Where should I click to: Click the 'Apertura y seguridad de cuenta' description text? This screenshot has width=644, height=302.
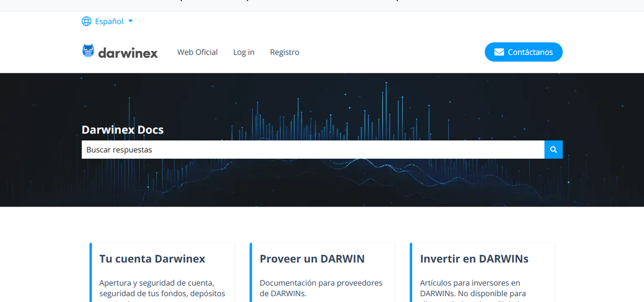(157, 283)
